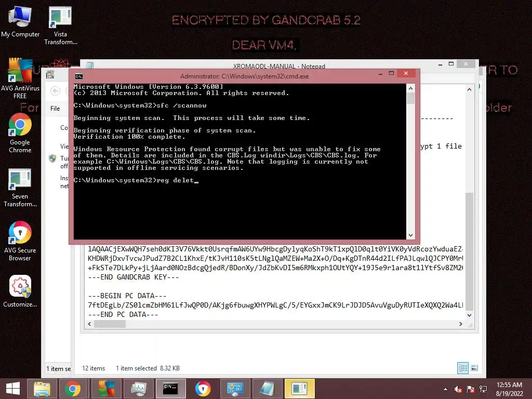Click the shield icon in the left panel
The width and height of the screenshot is (532, 399).
click(x=52, y=158)
